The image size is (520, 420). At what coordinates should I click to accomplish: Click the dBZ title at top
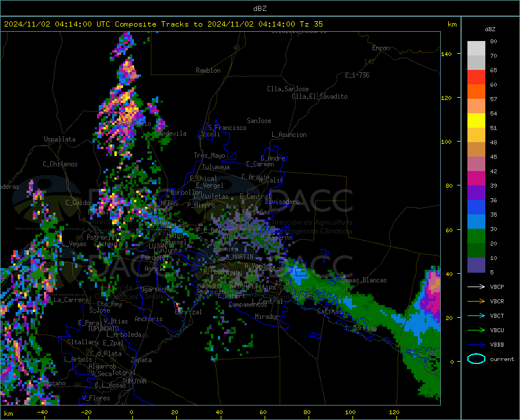coord(259,9)
